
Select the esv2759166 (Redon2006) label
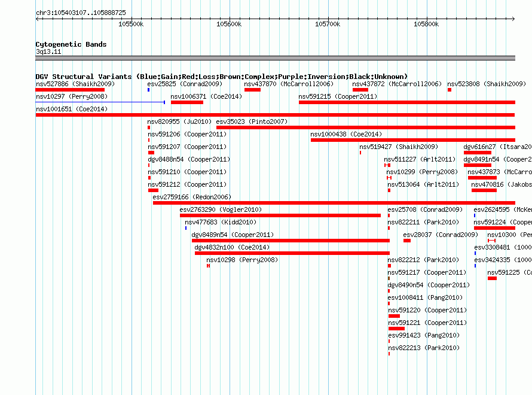tap(192, 197)
